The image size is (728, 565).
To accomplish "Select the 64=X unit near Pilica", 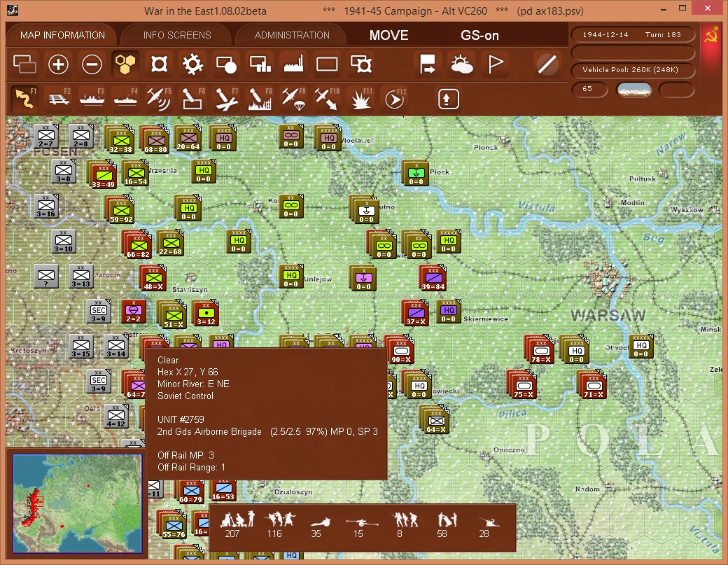I will [435, 419].
